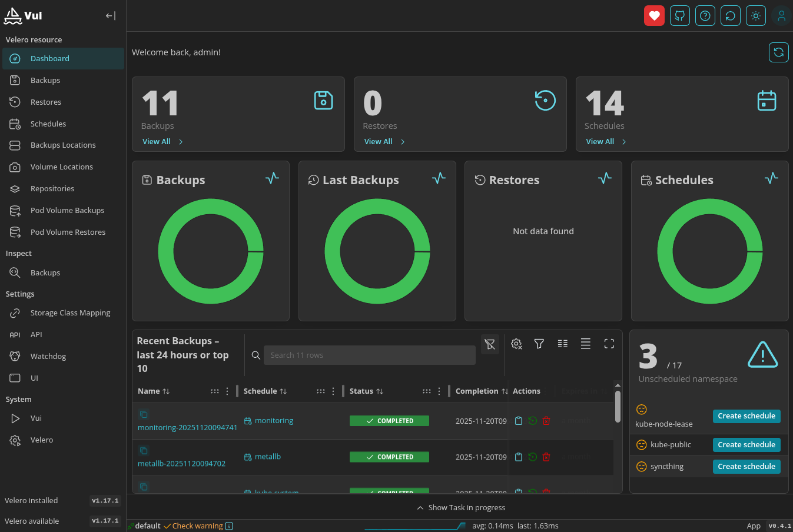Click the clear filters icon beside search
The height and width of the screenshot is (532, 793).
tap(490, 344)
